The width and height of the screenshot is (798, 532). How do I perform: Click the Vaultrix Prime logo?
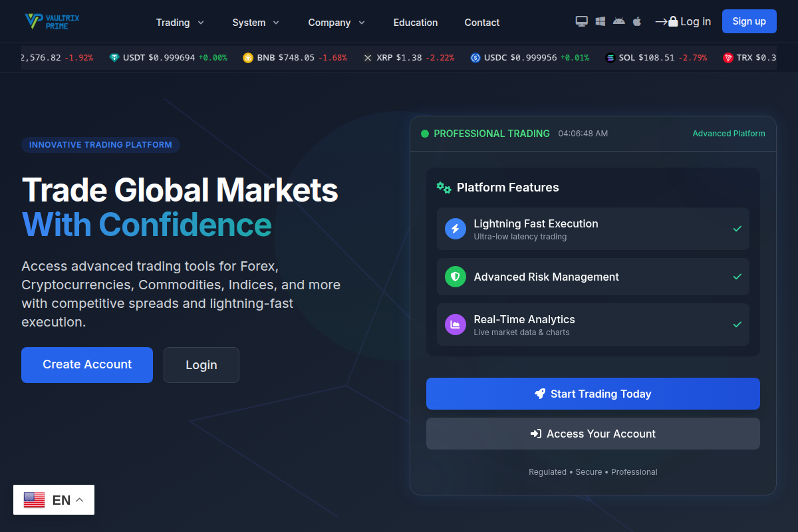[52, 21]
